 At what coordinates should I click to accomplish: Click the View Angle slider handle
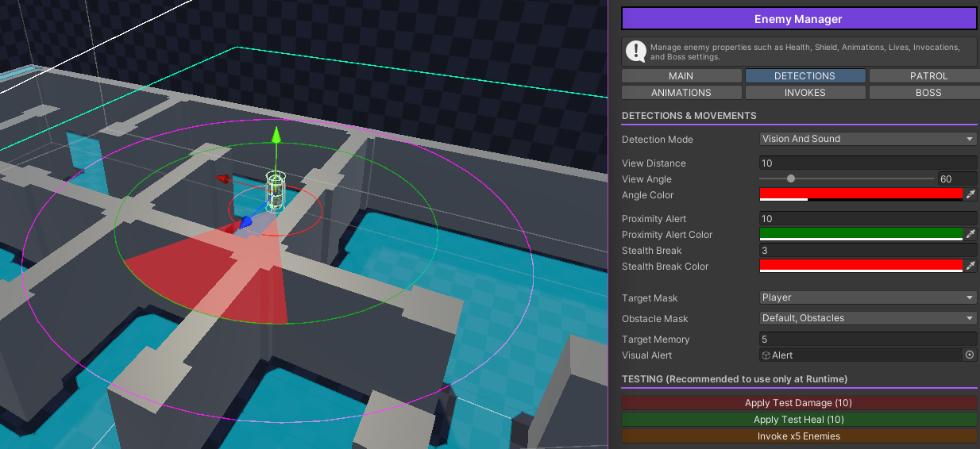click(791, 179)
